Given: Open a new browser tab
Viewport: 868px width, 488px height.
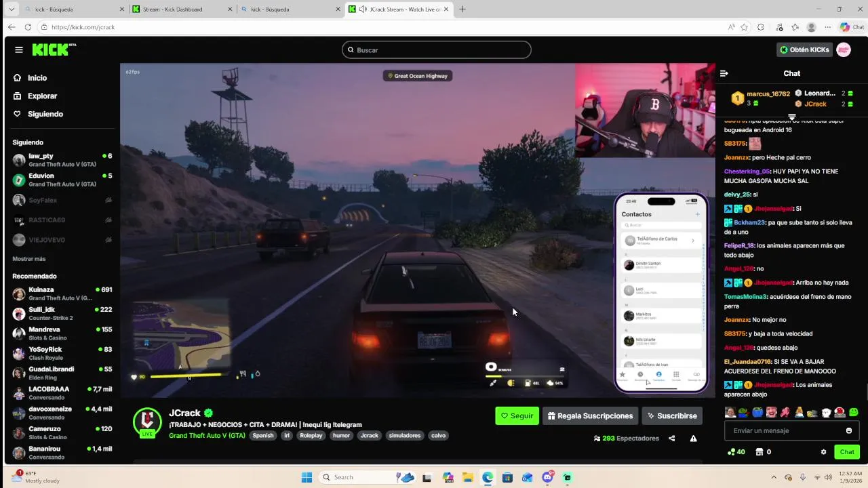Looking at the screenshot, I should (462, 9).
